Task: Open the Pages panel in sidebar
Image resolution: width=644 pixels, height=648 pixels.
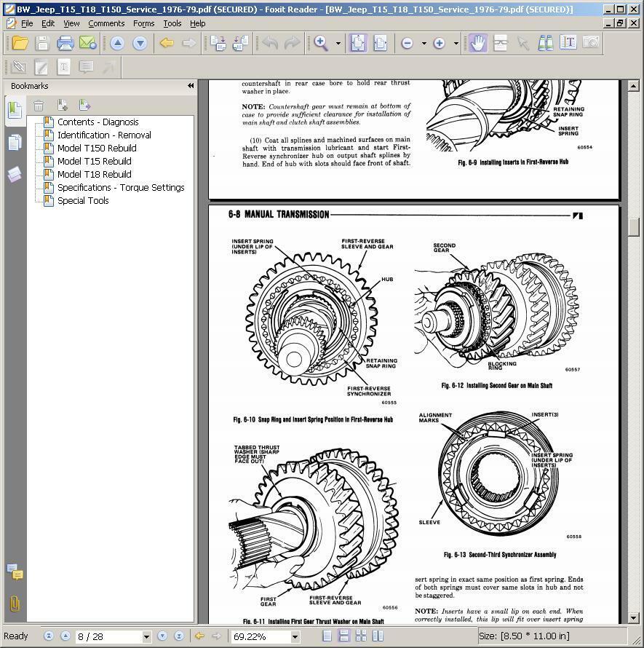Action: point(14,143)
